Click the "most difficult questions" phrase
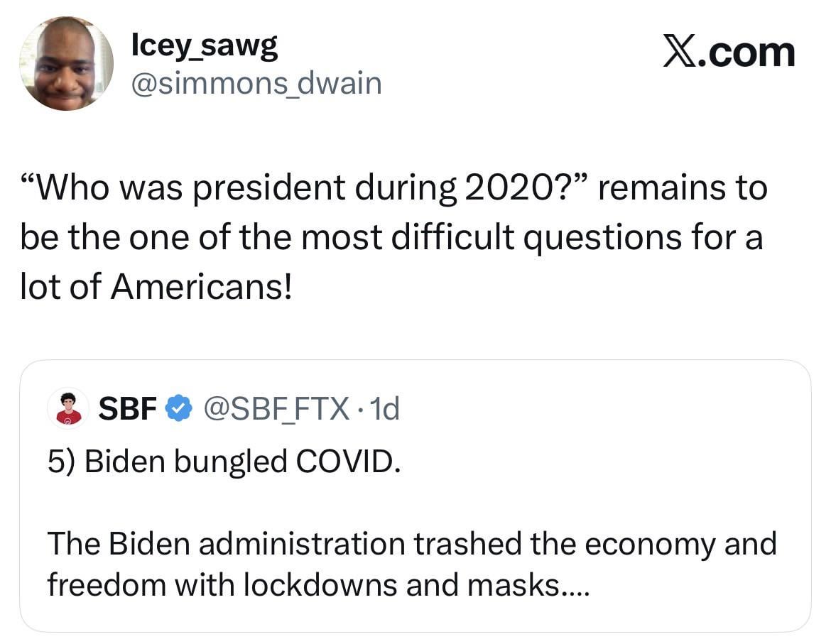The width and height of the screenshot is (831, 644). click(453, 237)
